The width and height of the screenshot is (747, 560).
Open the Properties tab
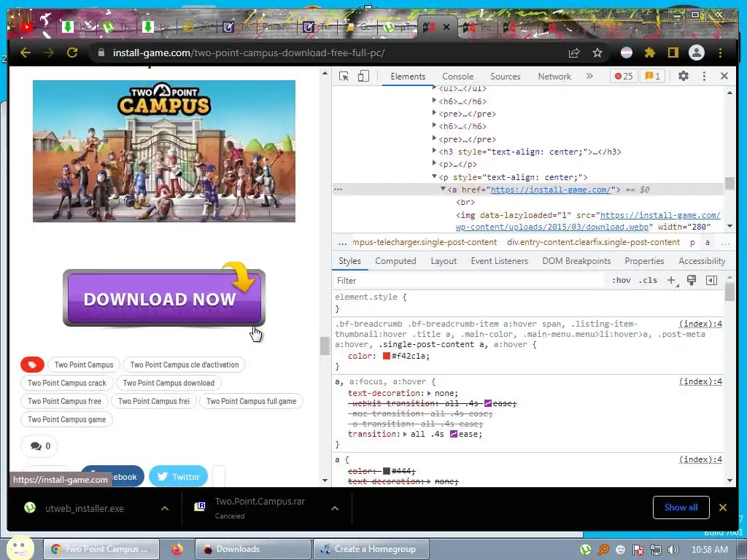(x=644, y=261)
